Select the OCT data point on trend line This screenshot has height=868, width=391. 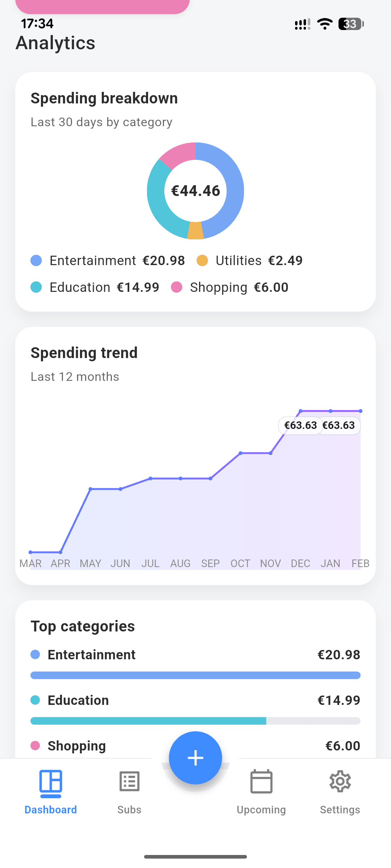click(x=240, y=453)
